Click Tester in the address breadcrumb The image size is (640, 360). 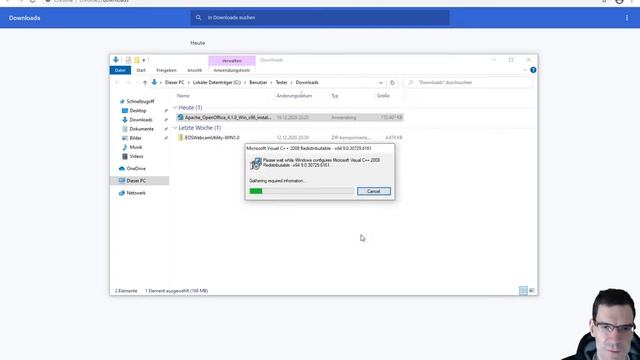(x=281, y=82)
